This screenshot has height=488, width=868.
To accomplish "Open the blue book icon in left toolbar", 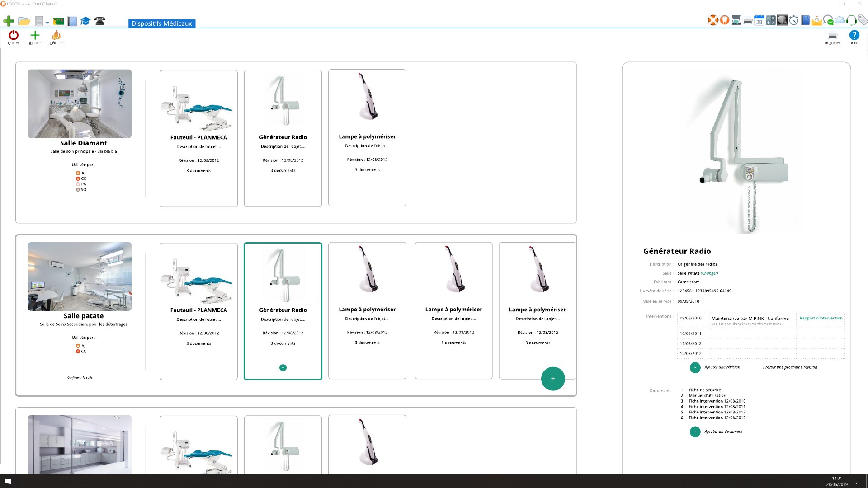I will [72, 21].
